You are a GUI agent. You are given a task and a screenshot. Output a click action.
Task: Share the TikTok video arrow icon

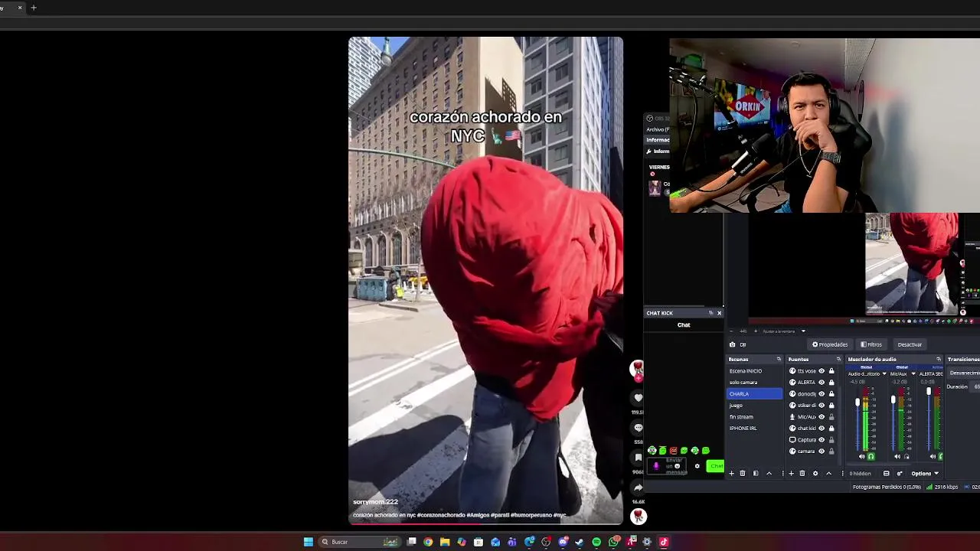[x=638, y=487]
